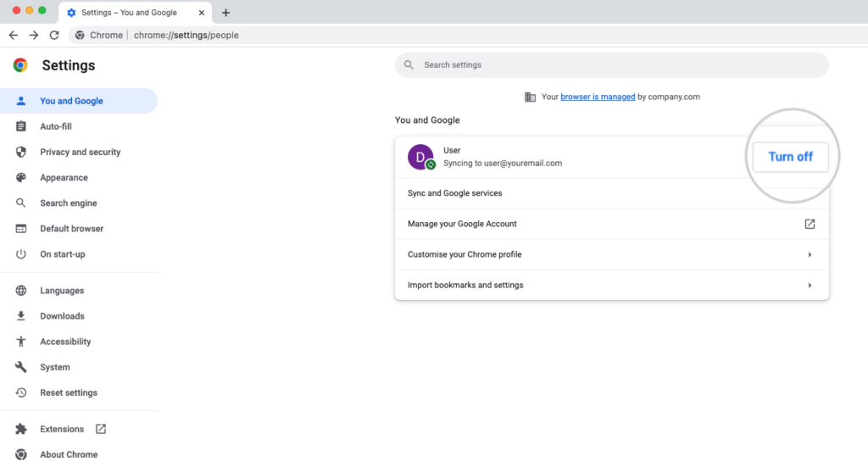Click the 'You and Google' section heading
This screenshot has height=473, width=868.
pyautogui.click(x=427, y=120)
